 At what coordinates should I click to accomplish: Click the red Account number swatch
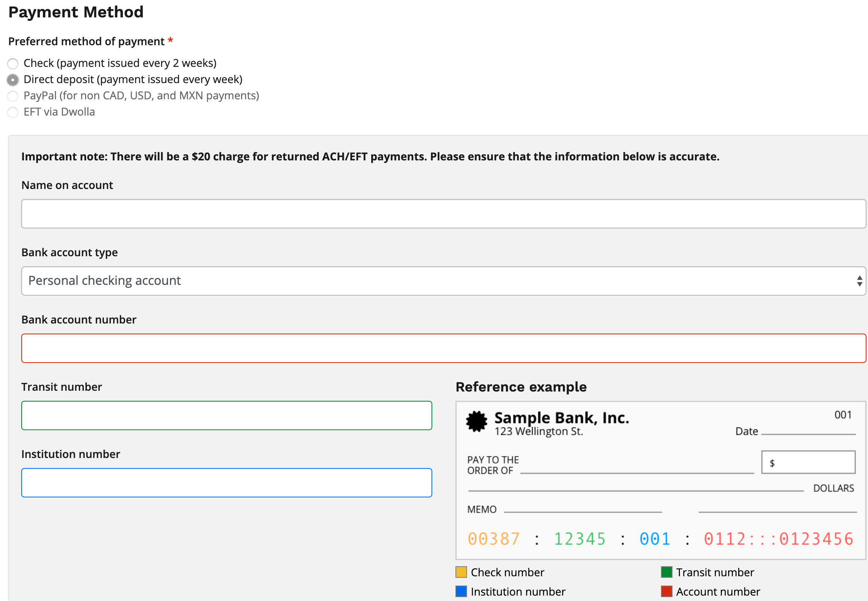click(x=666, y=591)
